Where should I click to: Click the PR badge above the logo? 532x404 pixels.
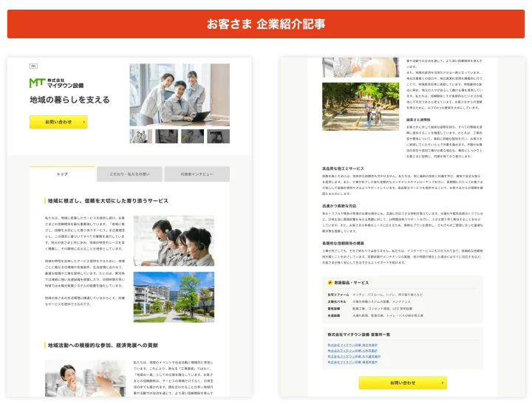tap(33, 66)
